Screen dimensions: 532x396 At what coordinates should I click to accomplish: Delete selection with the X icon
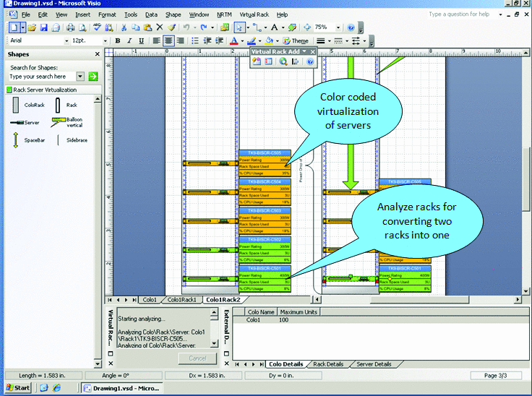160,27
